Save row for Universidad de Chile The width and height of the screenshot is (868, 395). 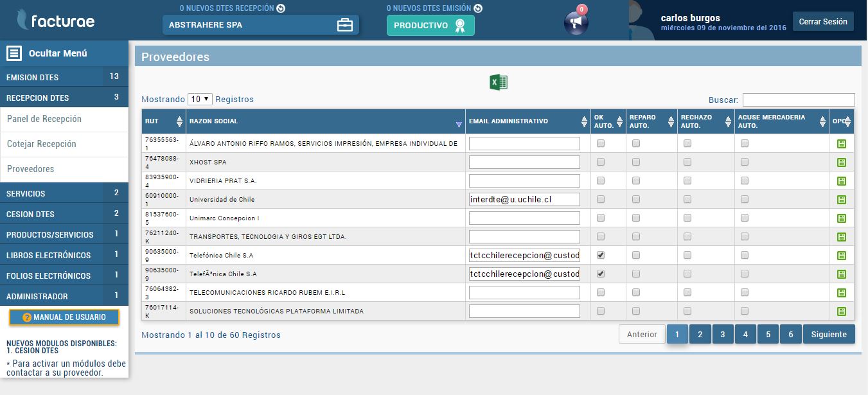[842, 200]
